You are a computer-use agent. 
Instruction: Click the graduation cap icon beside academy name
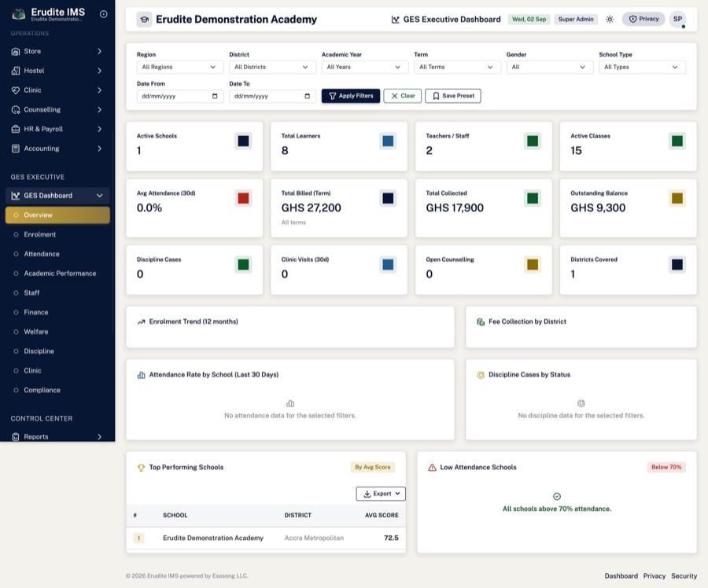(x=145, y=20)
